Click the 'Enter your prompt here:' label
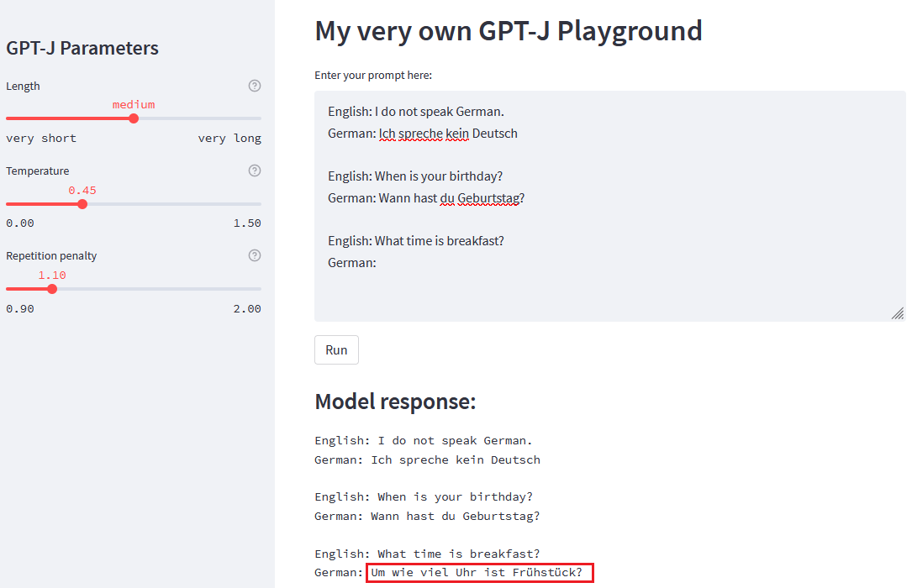 [373, 75]
